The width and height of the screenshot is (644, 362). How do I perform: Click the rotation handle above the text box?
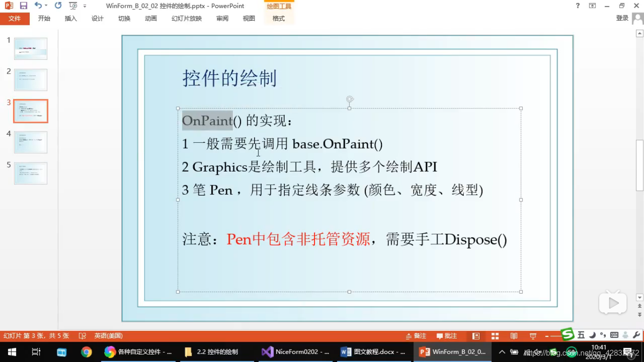(x=349, y=99)
